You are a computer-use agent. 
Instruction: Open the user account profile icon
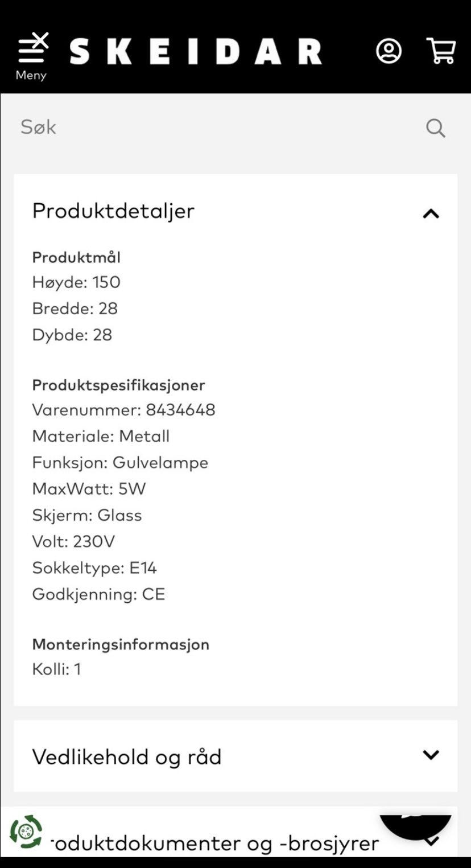coord(389,51)
